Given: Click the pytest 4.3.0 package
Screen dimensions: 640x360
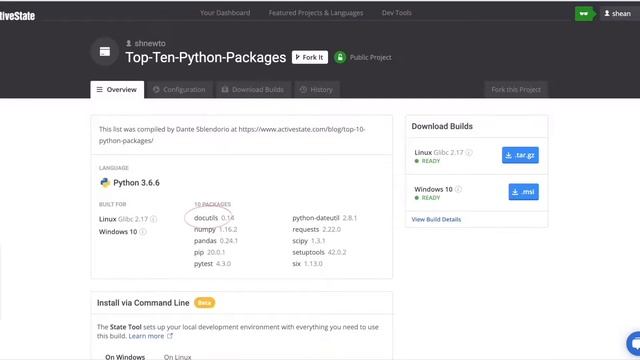Looking at the screenshot, I should (212, 264).
